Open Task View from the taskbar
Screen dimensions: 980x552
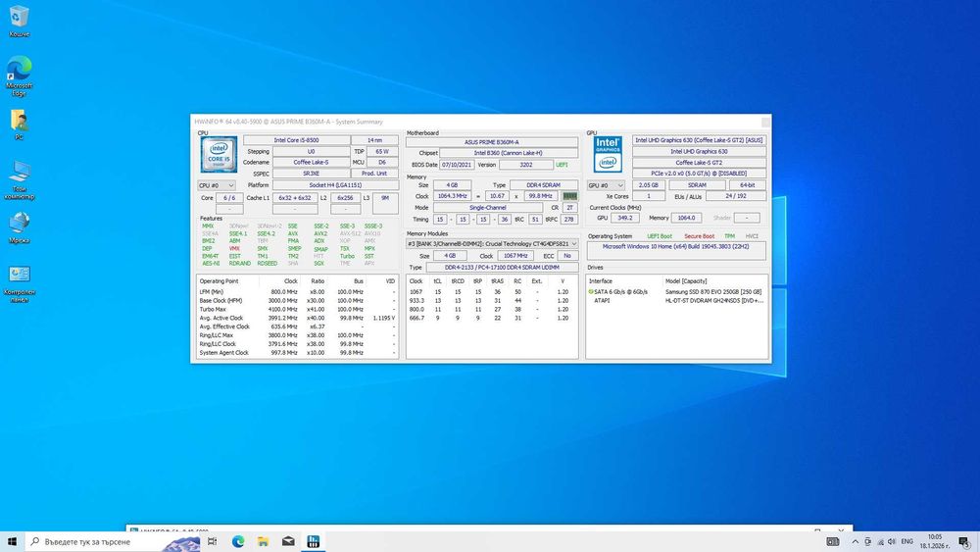(x=213, y=541)
